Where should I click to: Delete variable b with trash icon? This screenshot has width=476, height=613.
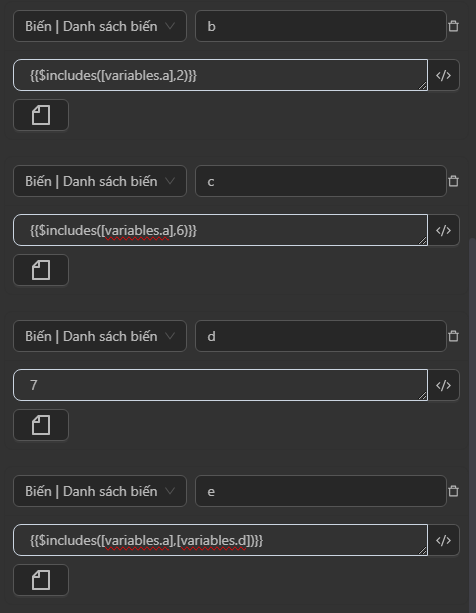[453, 26]
